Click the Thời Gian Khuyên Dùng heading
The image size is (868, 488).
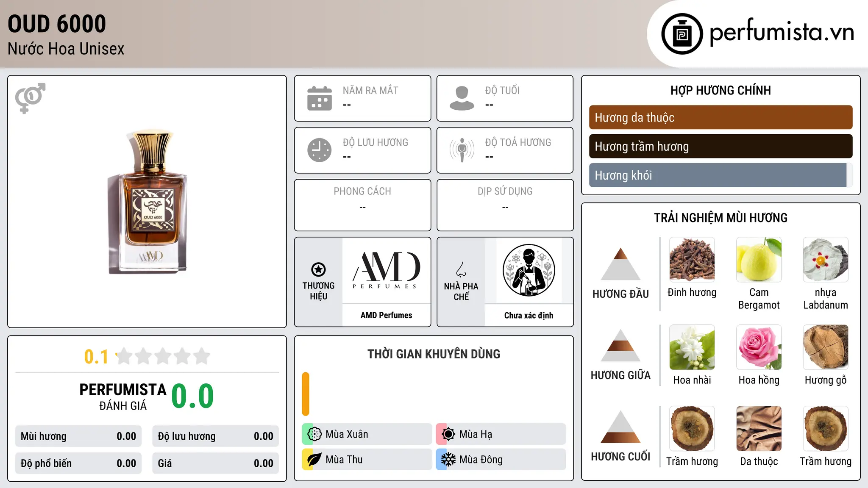click(434, 354)
